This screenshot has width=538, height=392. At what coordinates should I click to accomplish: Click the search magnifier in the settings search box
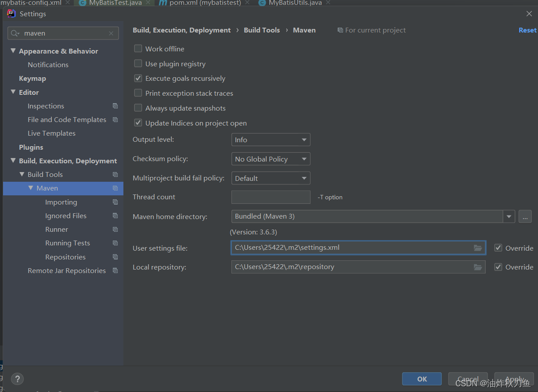[14, 33]
